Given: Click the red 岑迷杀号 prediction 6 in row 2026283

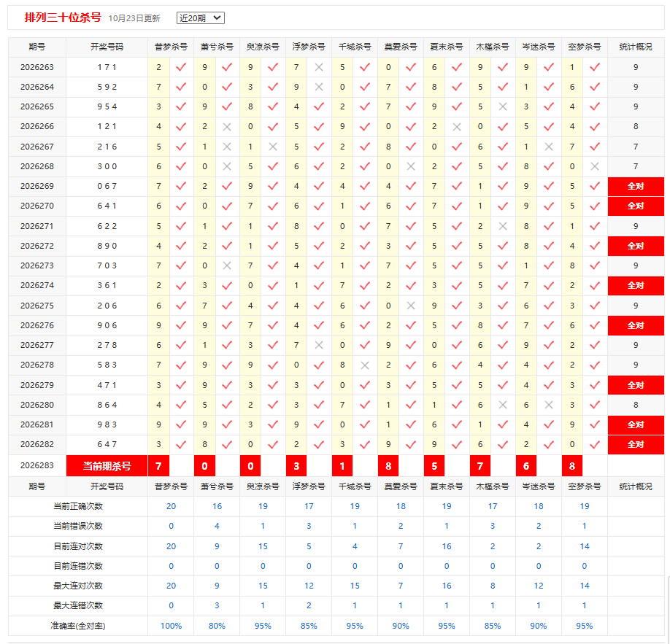Looking at the screenshot, I should click(526, 466).
